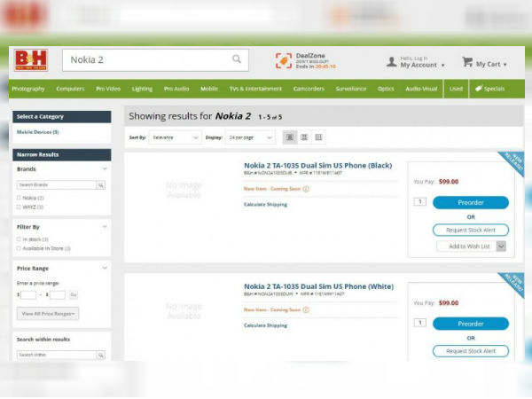Collapse the Filter By section

pyautogui.click(x=105, y=226)
